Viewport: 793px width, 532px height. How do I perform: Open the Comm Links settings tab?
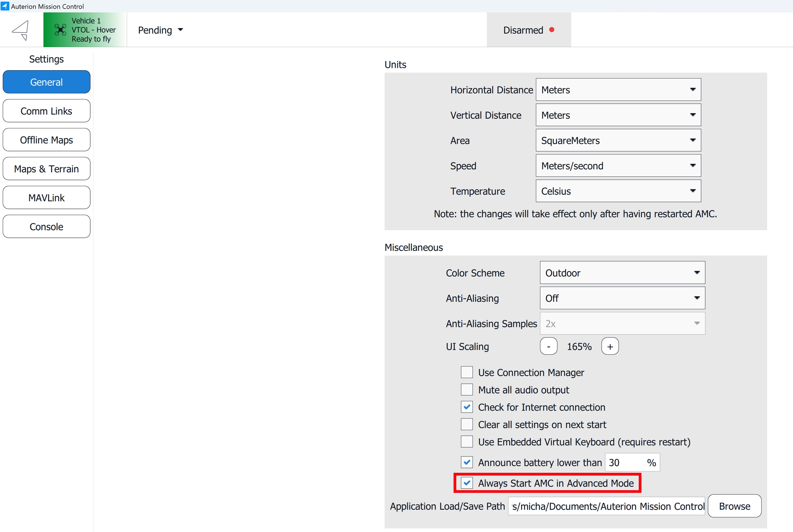pos(46,111)
